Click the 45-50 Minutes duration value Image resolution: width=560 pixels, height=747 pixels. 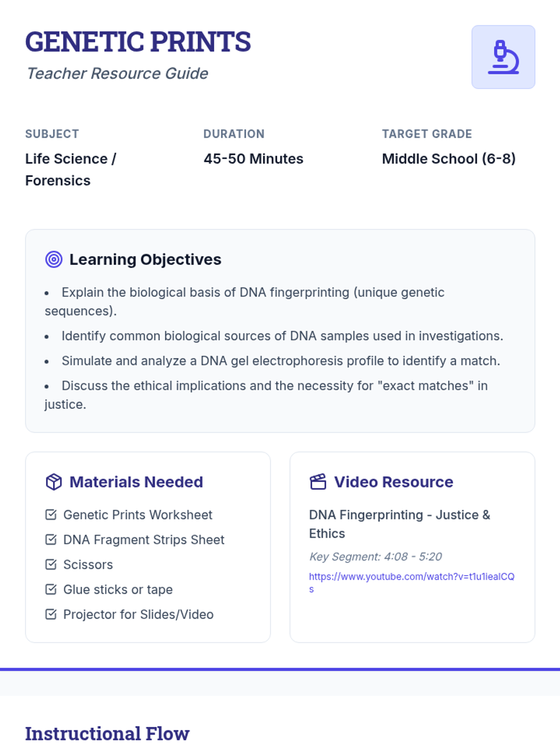pyautogui.click(x=253, y=159)
